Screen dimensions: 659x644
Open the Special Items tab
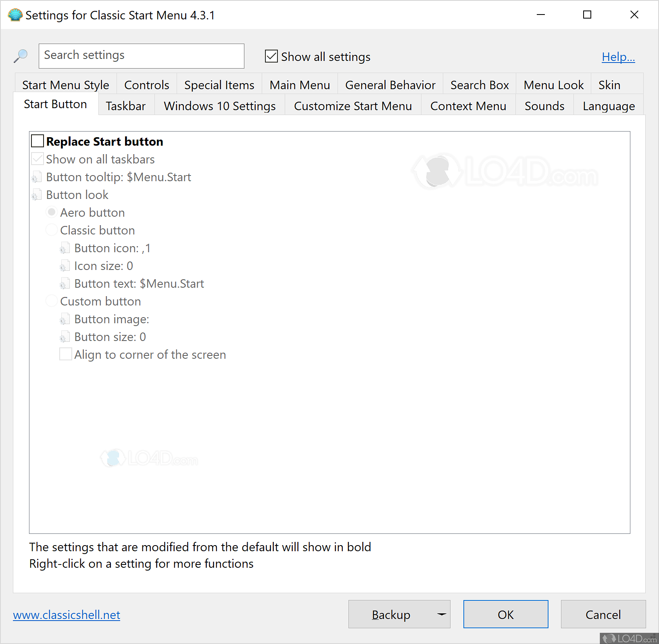219,85
